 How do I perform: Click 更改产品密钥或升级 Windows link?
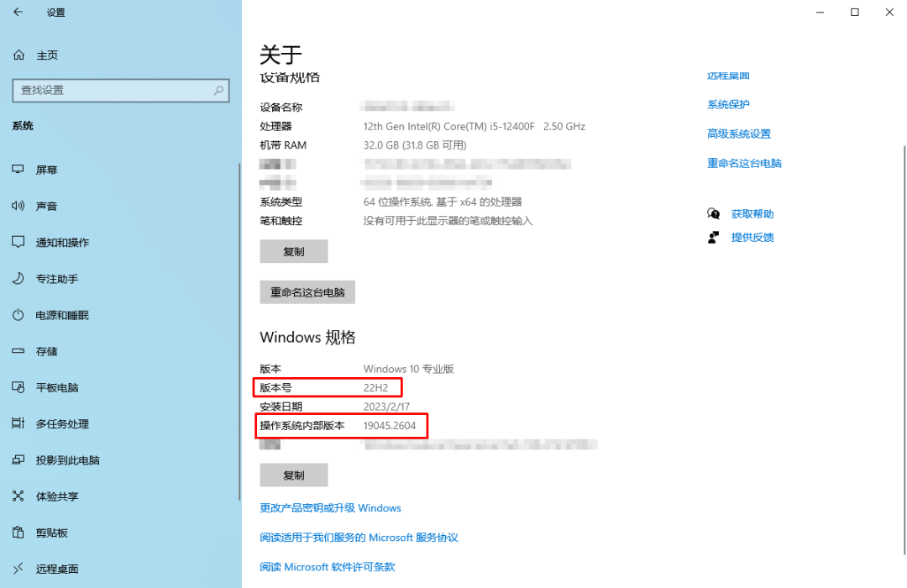(328, 507)
